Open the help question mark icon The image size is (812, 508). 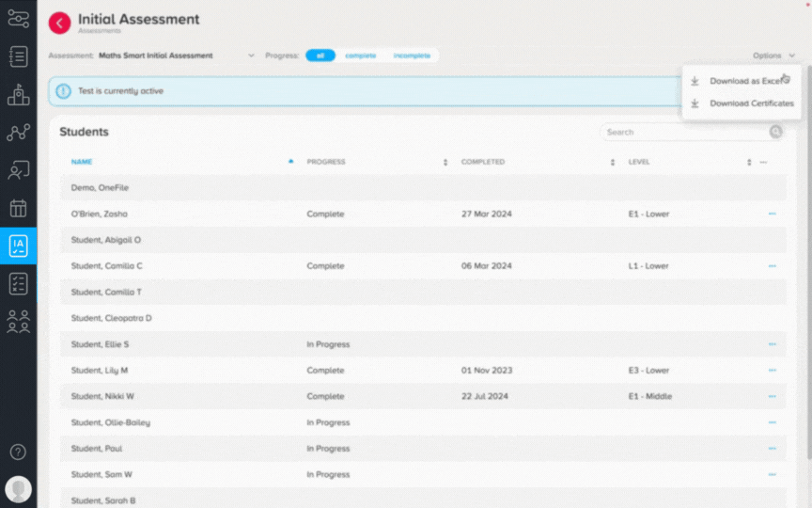[18, 452]
